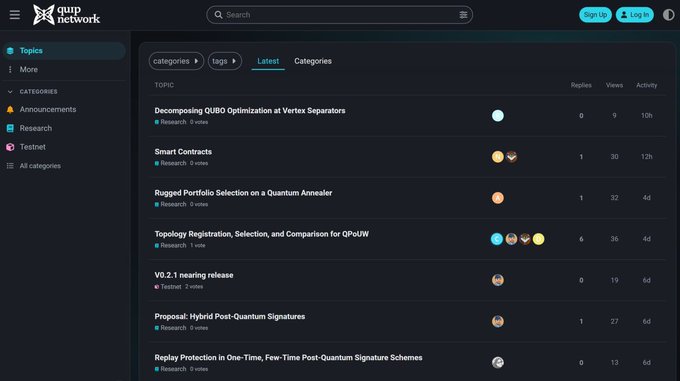
Task: Click the poster avatar on V0.2.1 row
Action: 497,280
